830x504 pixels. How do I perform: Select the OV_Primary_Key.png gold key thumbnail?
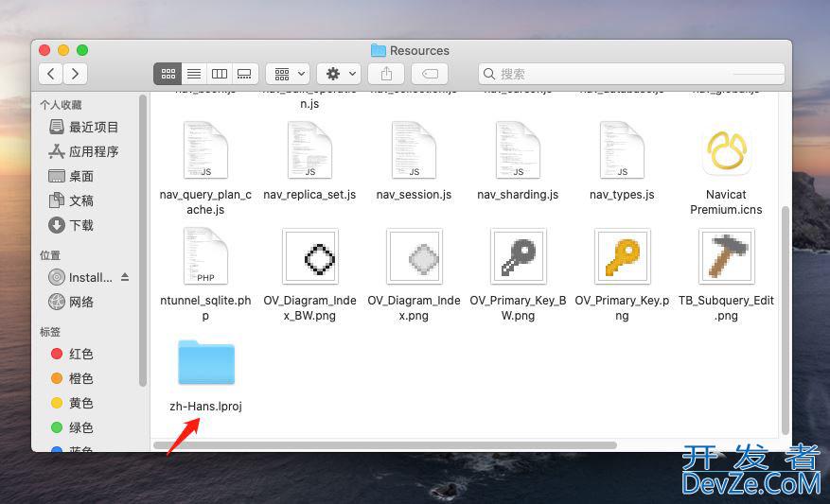click(x=622, y=256)
